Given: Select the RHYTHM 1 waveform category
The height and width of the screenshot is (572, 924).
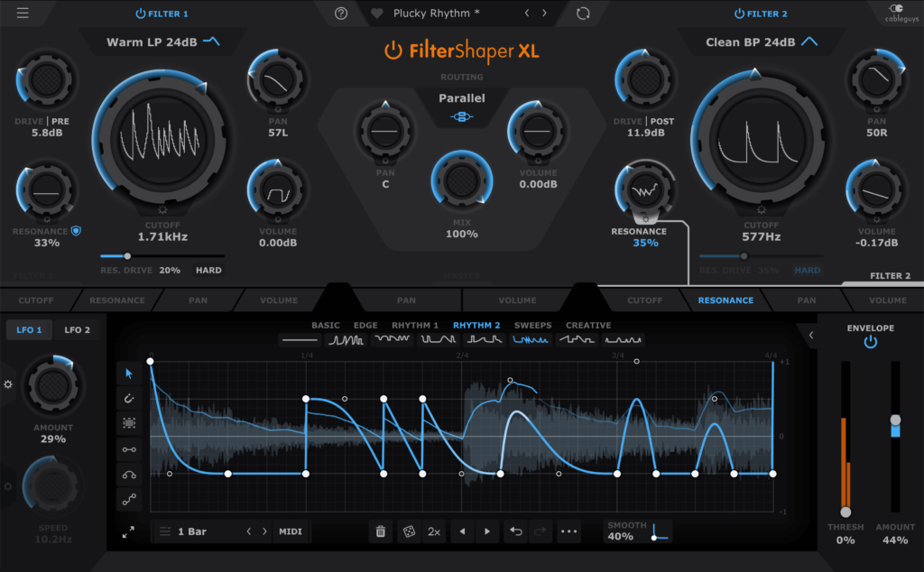Looking at the screenshot, I should click(x=415, y=325).
